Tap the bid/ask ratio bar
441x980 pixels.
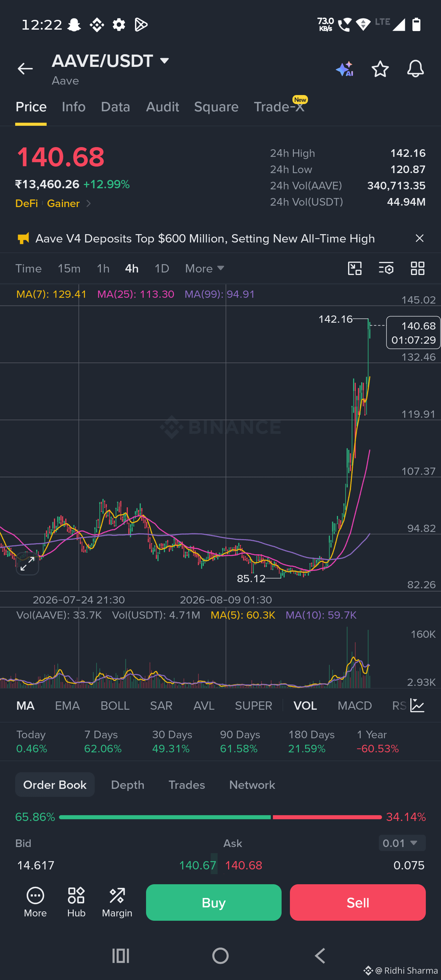[220, 817]
